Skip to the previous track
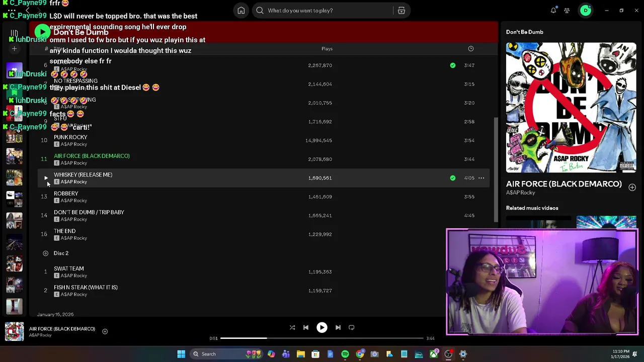The image size is (644, 362). [x=306, y=327]
